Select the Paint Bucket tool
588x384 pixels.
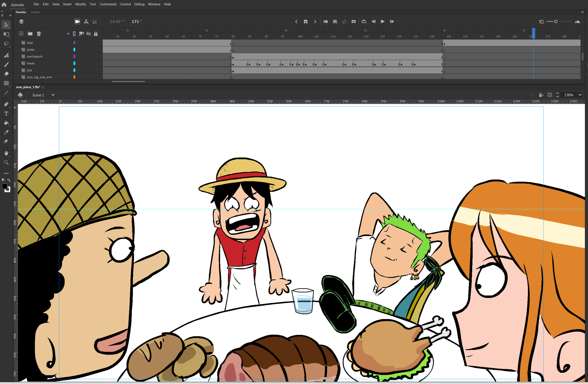click(6, 123)
